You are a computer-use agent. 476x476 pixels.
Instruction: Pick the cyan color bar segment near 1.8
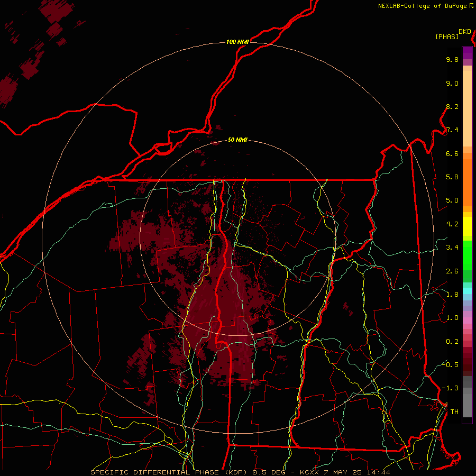tap(467, 290)
